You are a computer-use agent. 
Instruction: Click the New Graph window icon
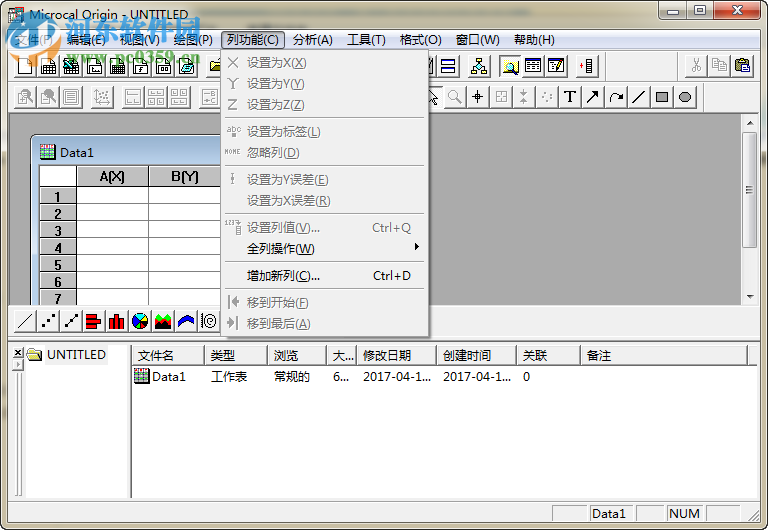(94, 66)
